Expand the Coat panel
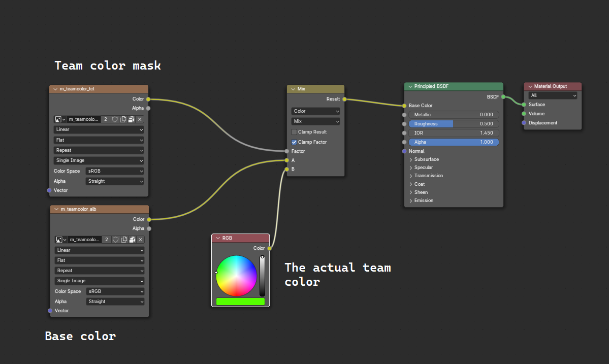The width and height of the screenshot is (609, 364). 411,184
